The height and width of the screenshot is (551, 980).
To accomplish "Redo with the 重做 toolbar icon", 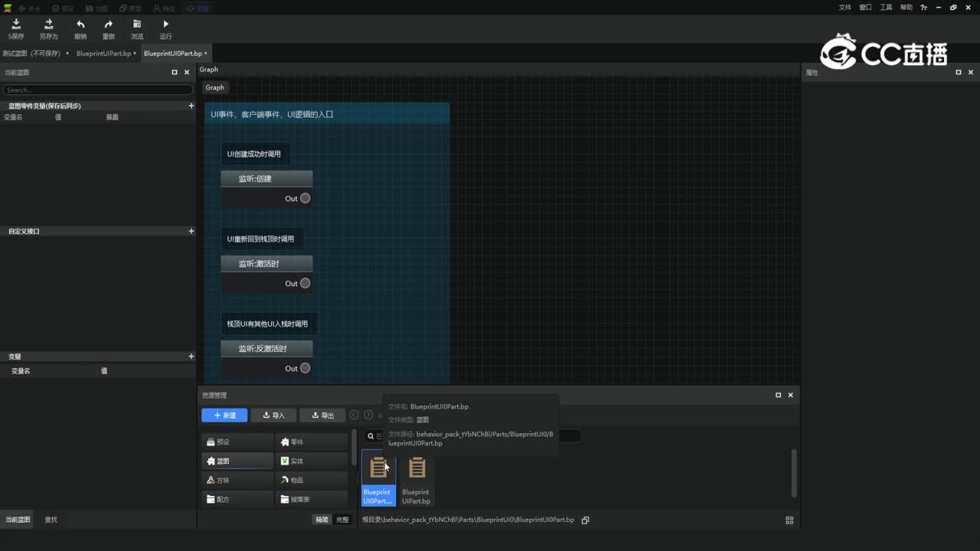I will (x=109, y=29).
